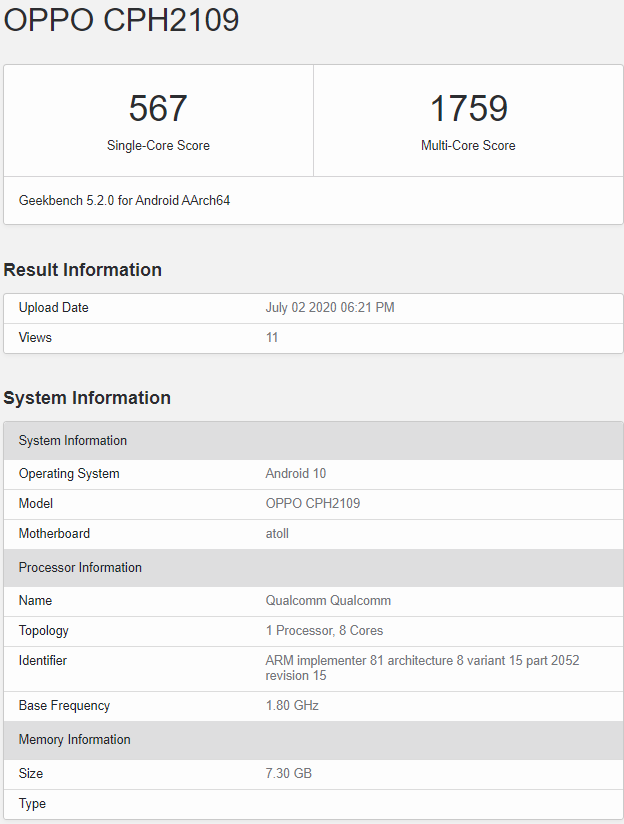This screenshot has width=624, height=824.
Task: Click the Motherboard label
Action: point(54,533)
